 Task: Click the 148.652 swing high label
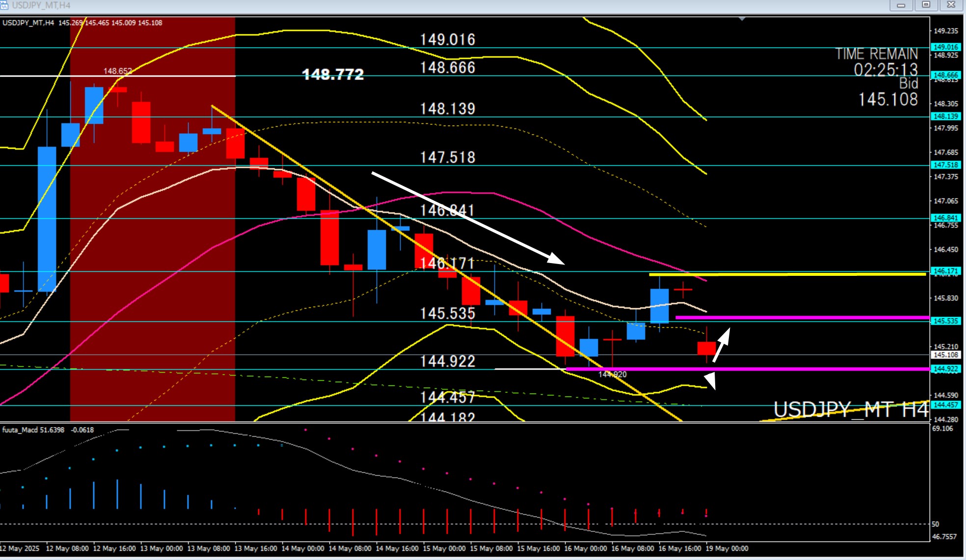118,71
